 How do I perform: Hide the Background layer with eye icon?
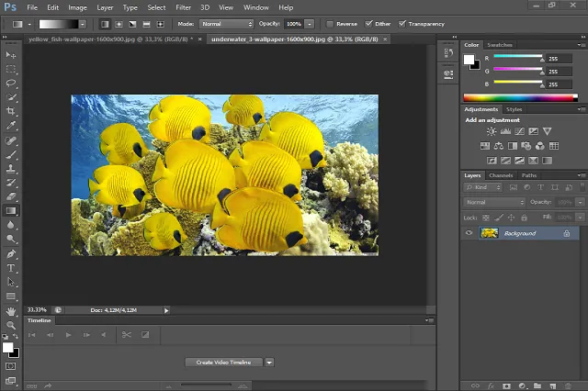tap(469, 233)
